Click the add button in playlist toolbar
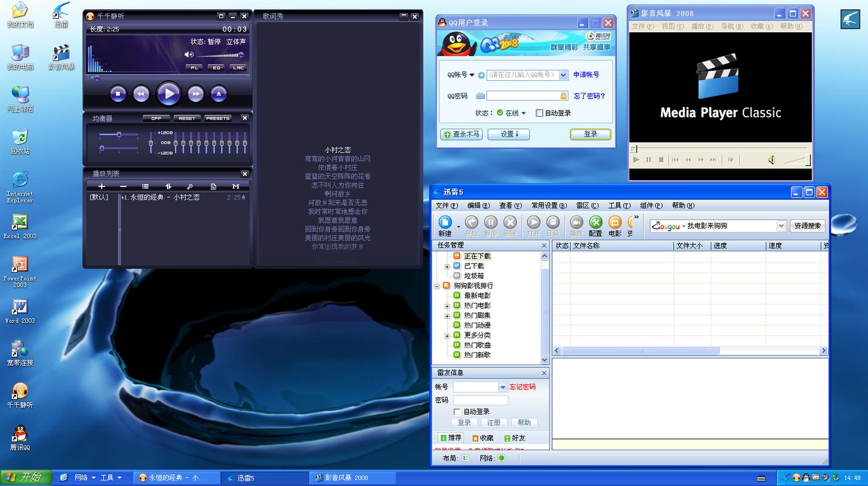 click(x=101, y=187)
